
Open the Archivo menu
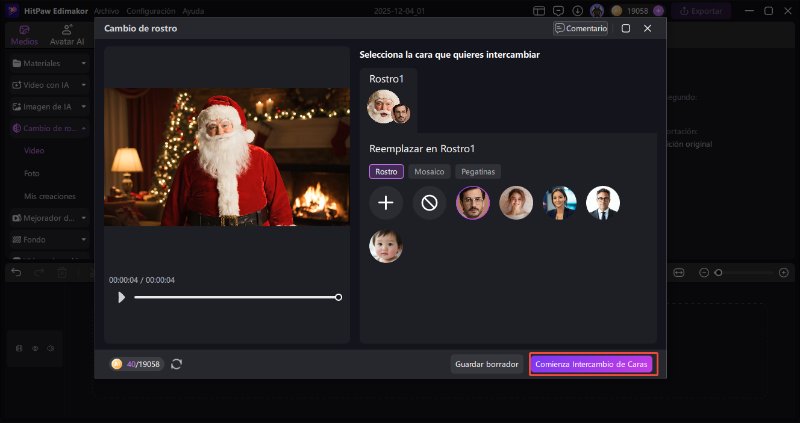[x=107, y=11]
